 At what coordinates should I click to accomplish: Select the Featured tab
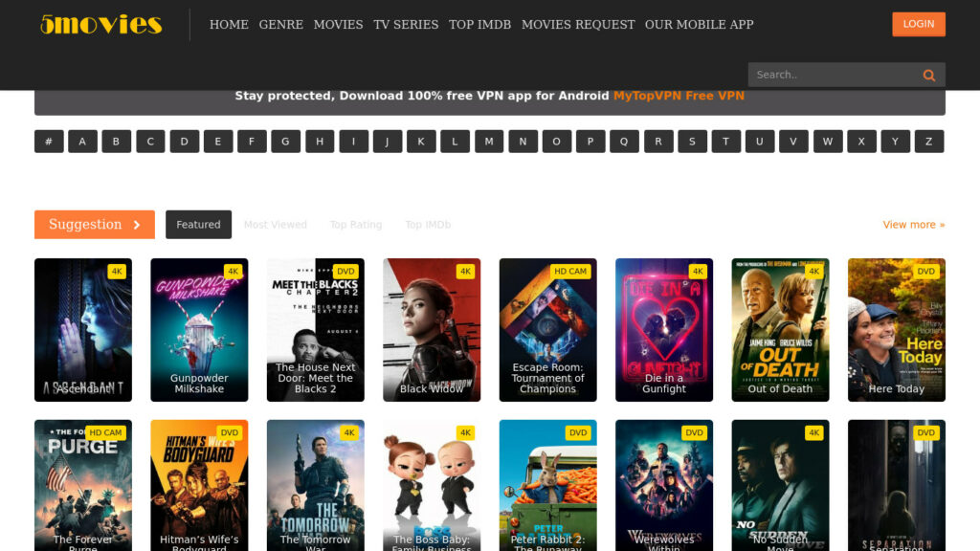click(x=198, y=224)
